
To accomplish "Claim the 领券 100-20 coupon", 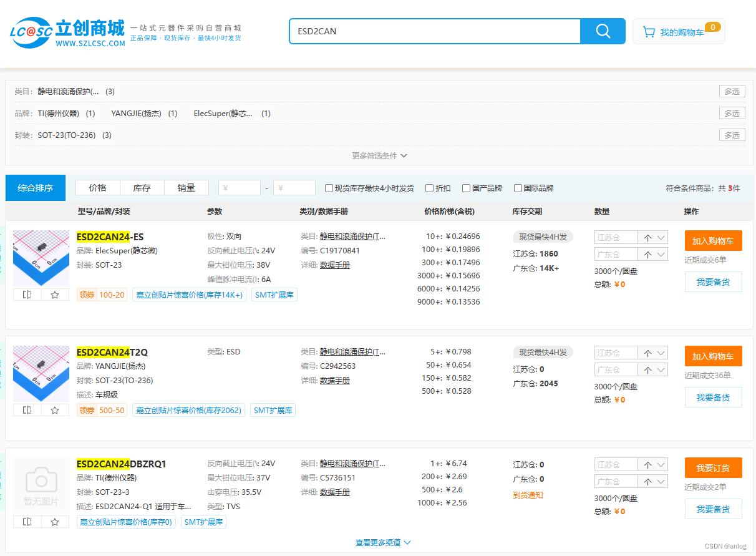I will (x=102, y=295).
